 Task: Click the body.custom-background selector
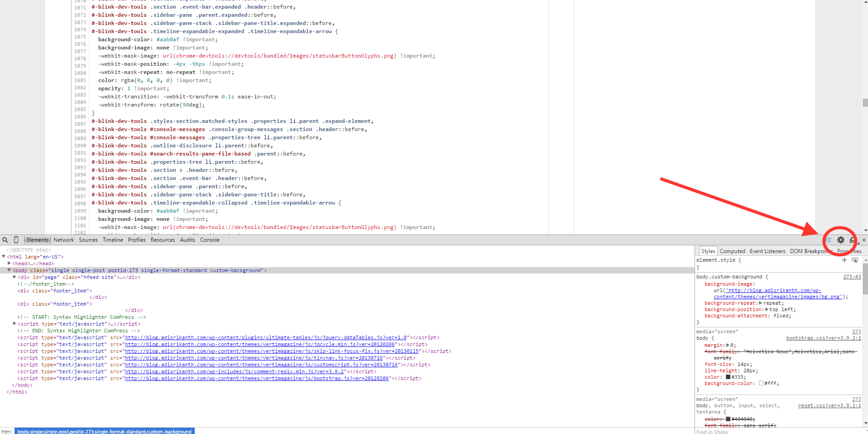tap(729, 277)
